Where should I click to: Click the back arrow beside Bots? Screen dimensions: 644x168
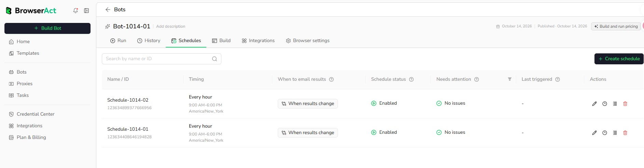point(108,10)
